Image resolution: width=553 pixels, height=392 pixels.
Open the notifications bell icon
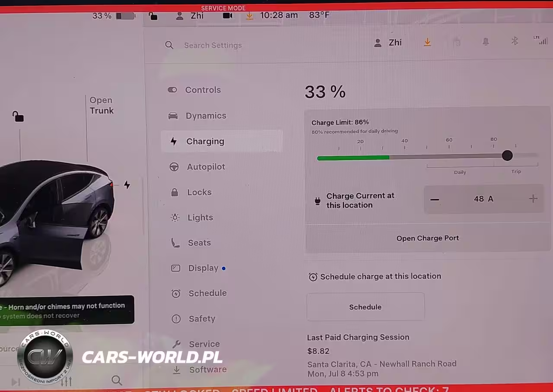(x=486, y=42)
